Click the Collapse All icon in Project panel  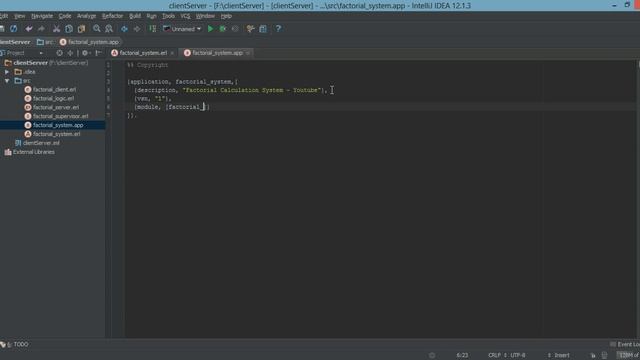click(x=70, y=53)
